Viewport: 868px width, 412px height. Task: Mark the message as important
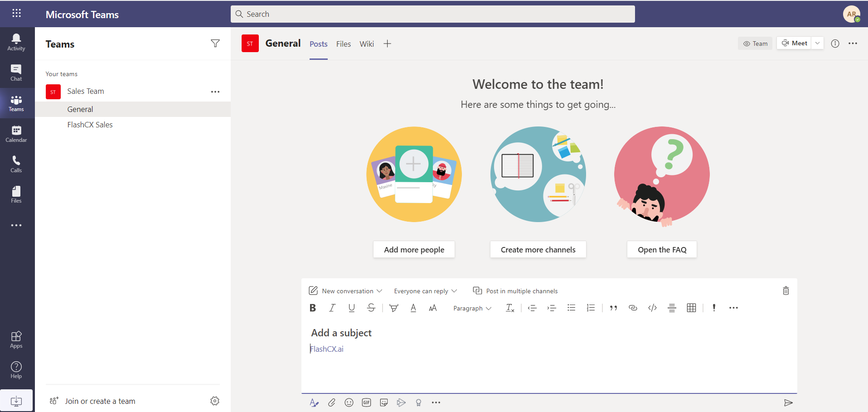tap(714, 308)
